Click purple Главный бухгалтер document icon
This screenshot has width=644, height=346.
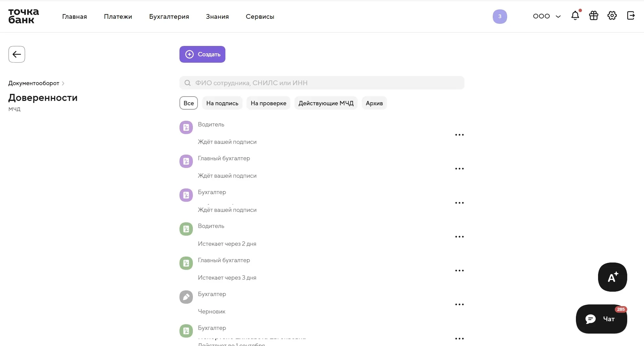[x=186, y=161]
